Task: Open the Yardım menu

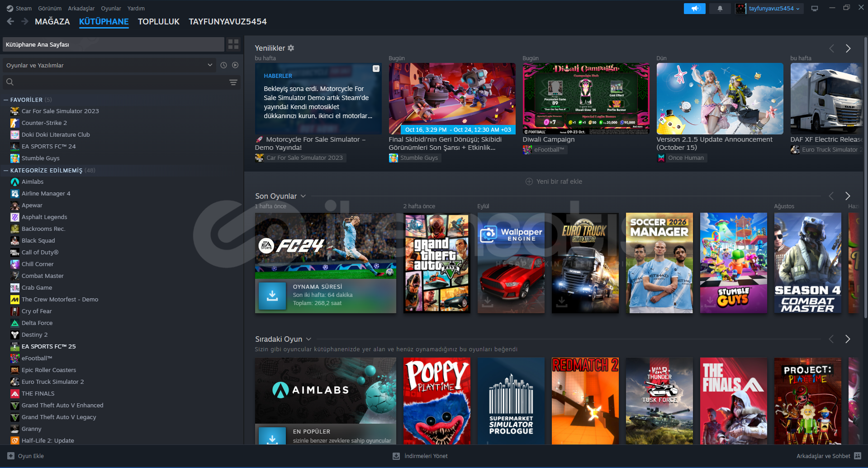Action: point(136,8)
